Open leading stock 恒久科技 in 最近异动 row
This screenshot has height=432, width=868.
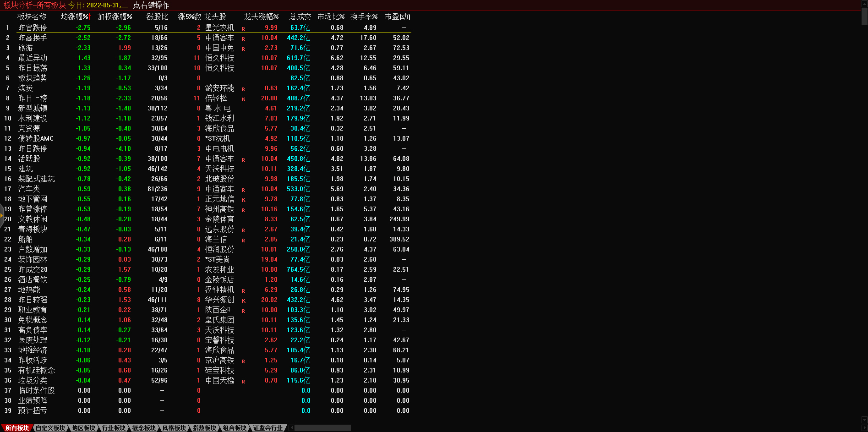pos(219,58)
